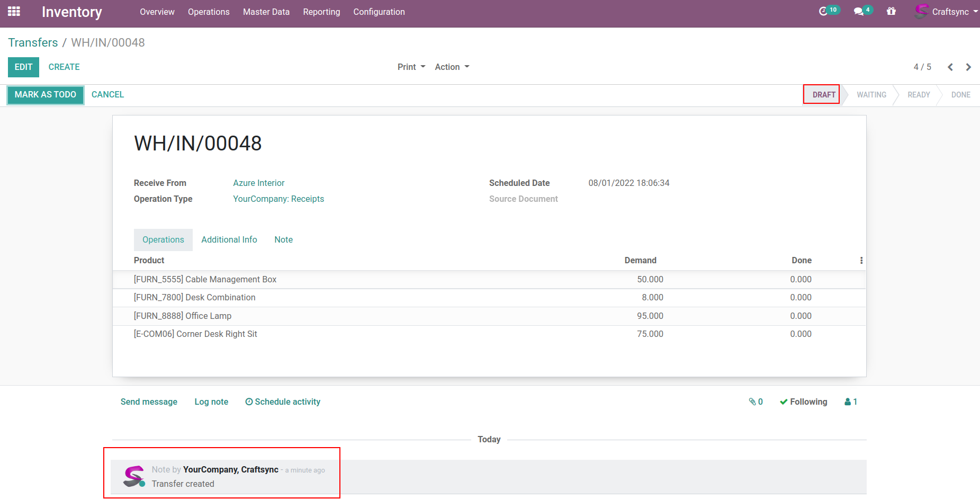This screenshot has height=499, width=980.
Task: Open the activities clock icon
Action: (x=823, y=11)
